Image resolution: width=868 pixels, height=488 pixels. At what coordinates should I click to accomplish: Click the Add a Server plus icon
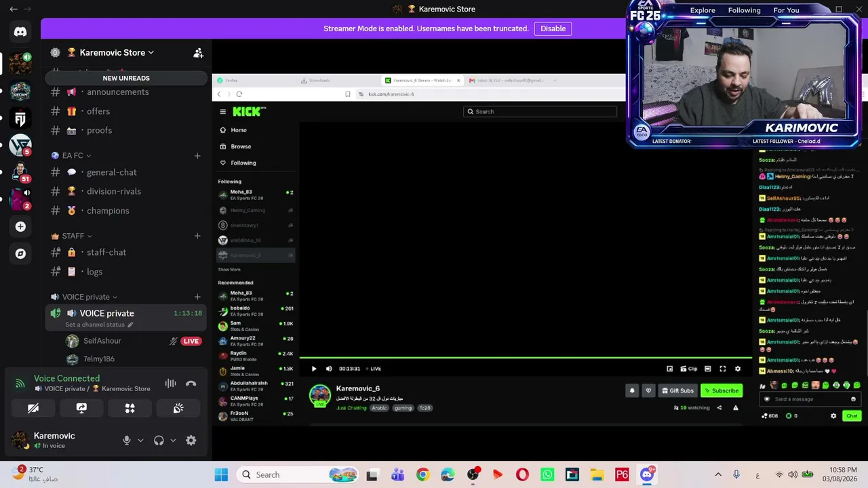(20, 226)
